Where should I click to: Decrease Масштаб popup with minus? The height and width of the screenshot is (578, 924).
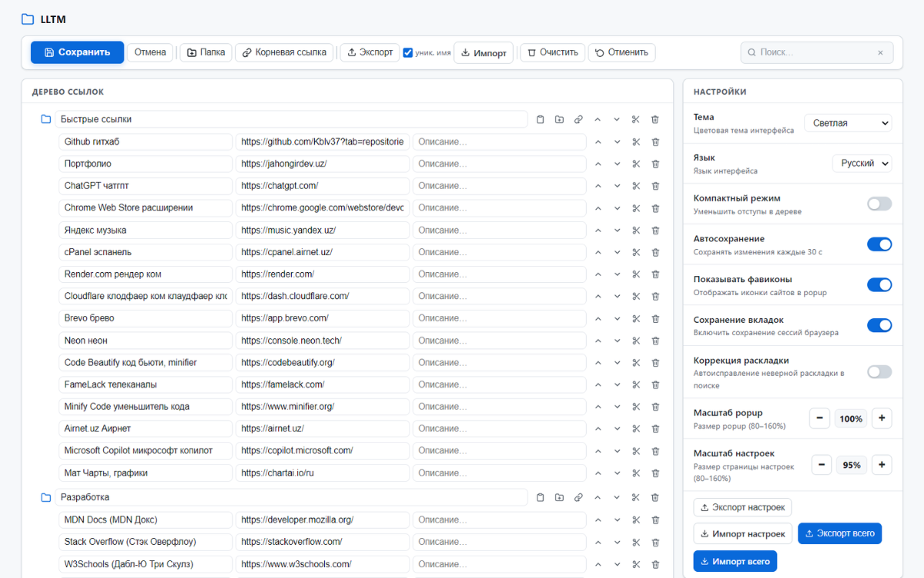point(819,418)
